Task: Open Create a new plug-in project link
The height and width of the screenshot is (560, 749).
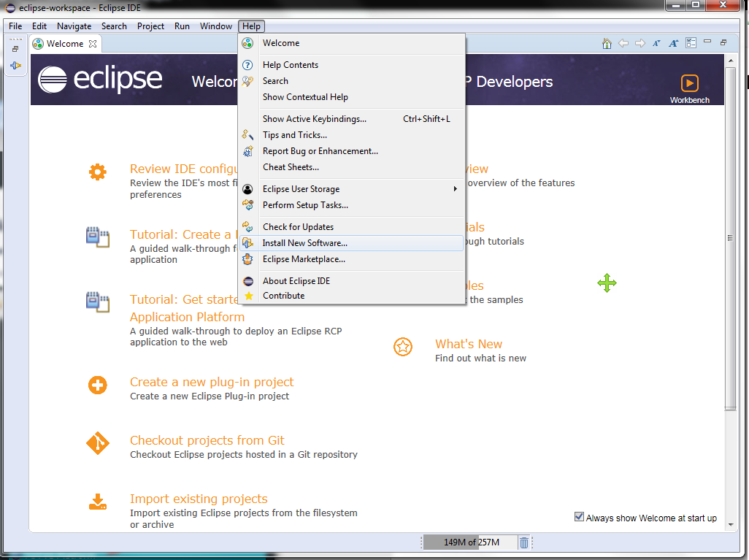Action: pos(212,382)
